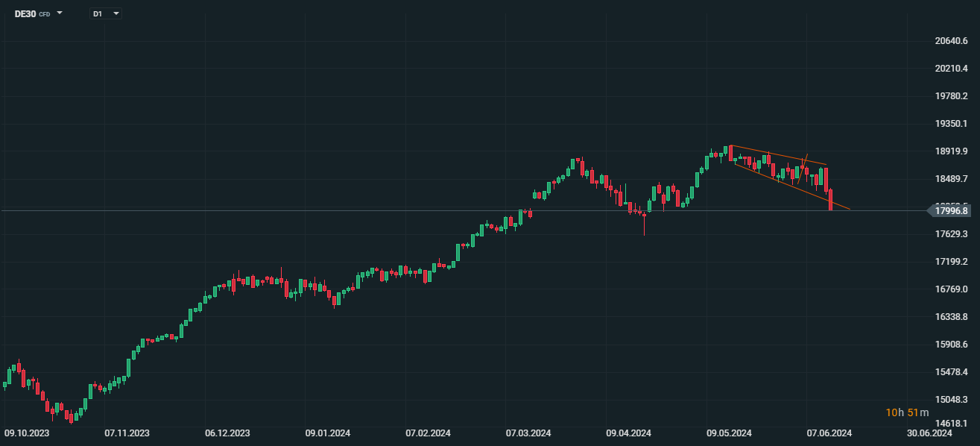Click the 18919.9 price axis label

(951, 151)
